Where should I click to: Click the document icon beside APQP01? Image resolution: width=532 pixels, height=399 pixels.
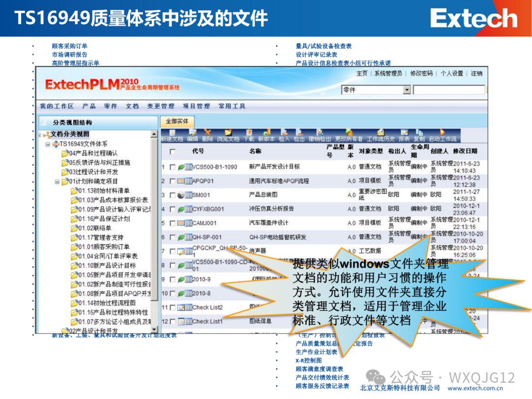[x=181, y=181]
